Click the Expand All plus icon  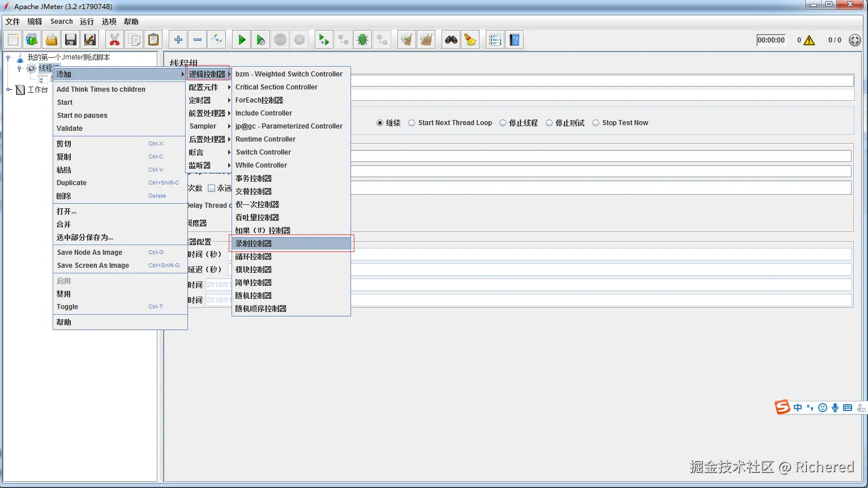click(178, 40)
